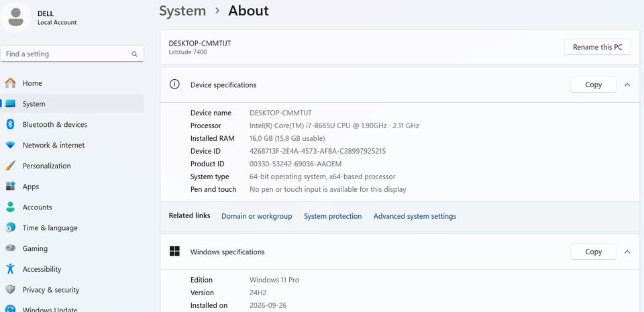
Task: Click the Gaming controller icon
Action: click(10, 248)
